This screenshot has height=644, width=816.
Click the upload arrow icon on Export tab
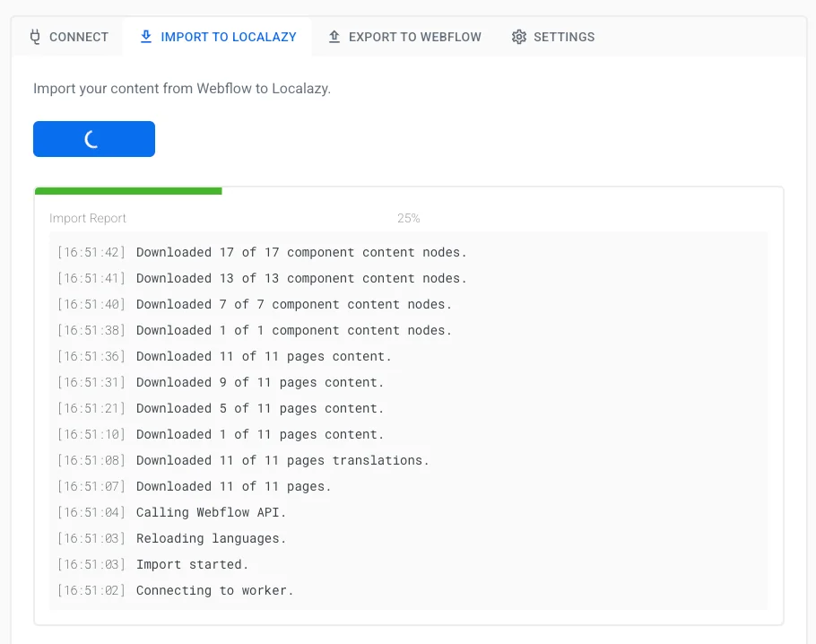point(334,37)
